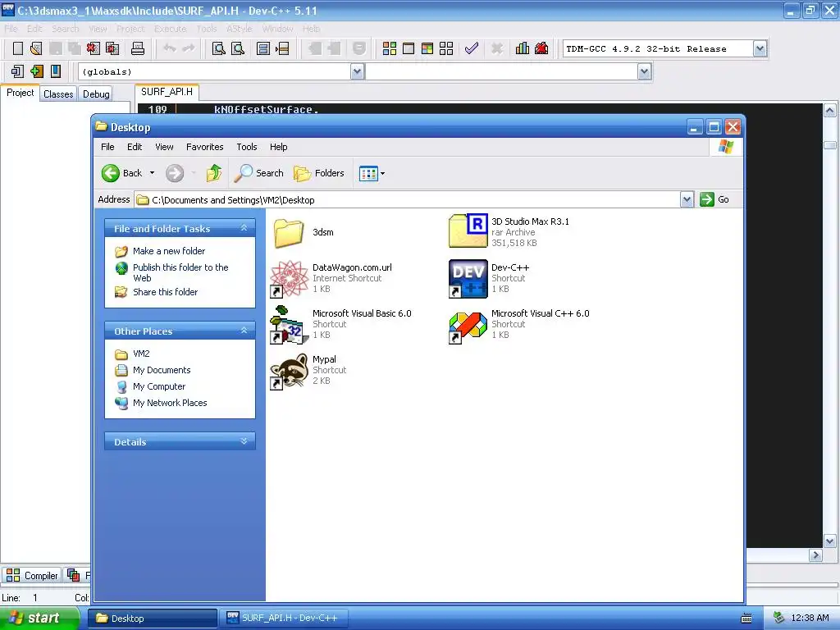
Task: Click the Go button beside address bar
Action: pyautogui.click(x=714, y=199)
